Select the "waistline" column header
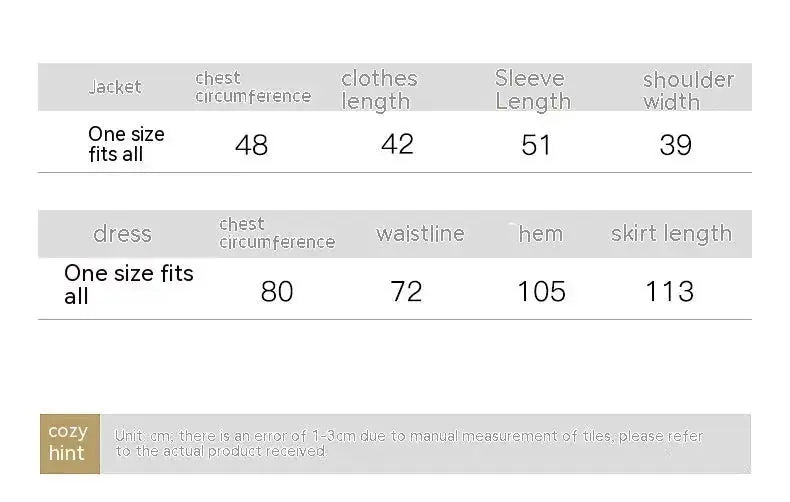The image size is (790, 502). 420,234
